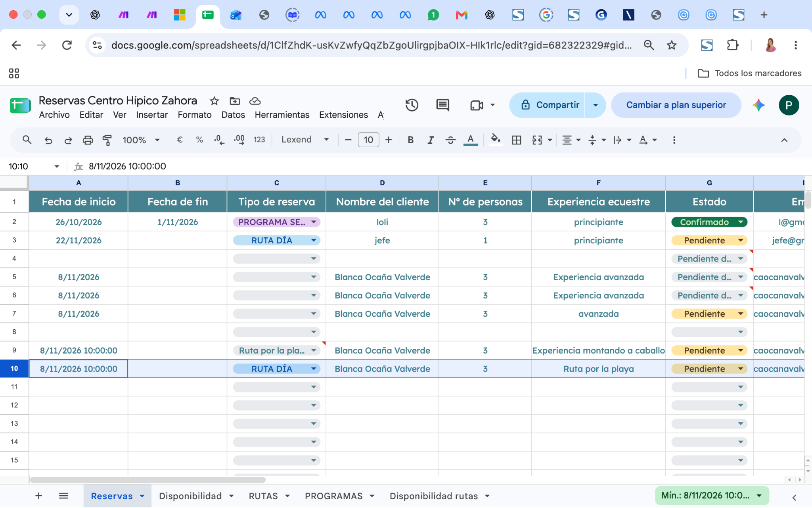
Task: Toggle bold formatting
Action: click(411, 140)
